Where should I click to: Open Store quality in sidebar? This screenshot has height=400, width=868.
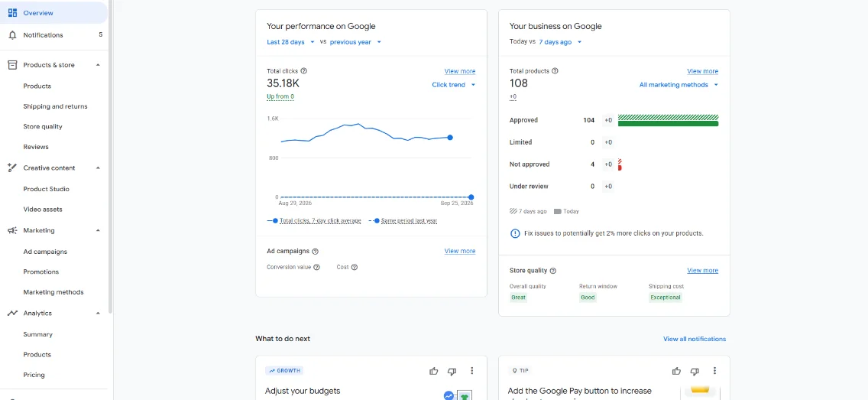43,127
